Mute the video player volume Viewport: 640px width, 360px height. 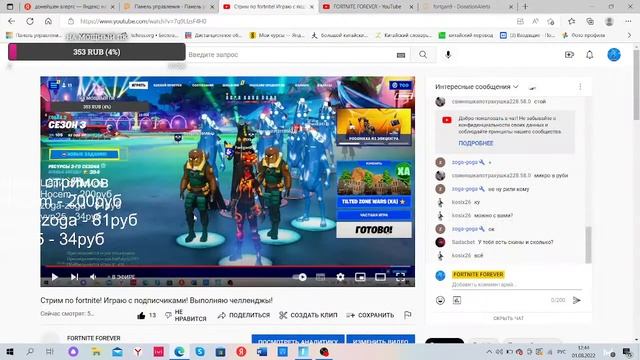pyautogui.click(x=93, y=277)
